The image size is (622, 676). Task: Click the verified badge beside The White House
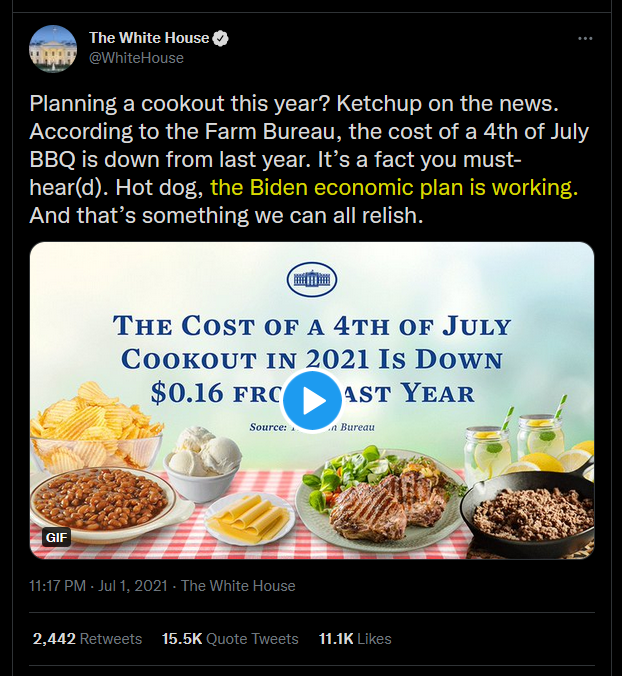point(221,38)
